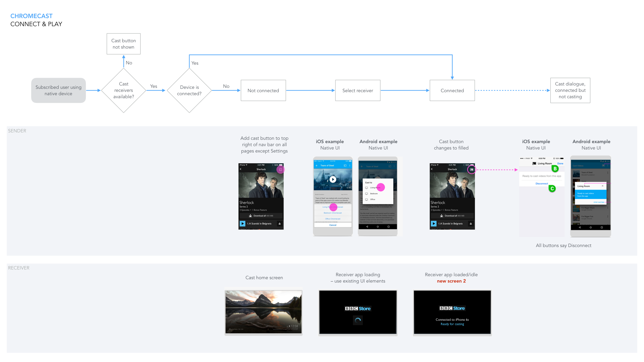Choose Bedroom in the Android Cast to dialog
The width and height of the screenshot is (644, 362).
pos(378,193)
